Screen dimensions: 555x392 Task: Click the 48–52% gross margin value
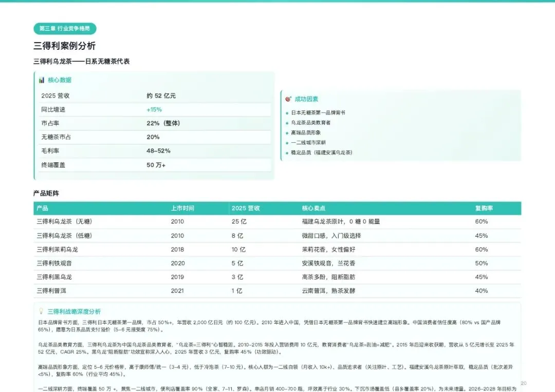pos(159,151)
